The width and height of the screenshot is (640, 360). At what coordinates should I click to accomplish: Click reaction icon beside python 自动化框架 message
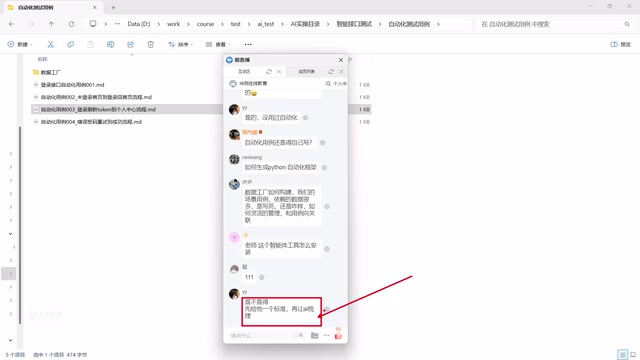point(324,167)
